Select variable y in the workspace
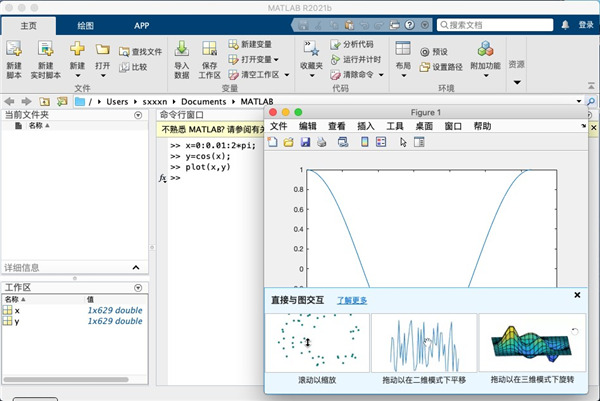Image resolution: width=600 pixels, height=401 pixels. point(75,321)
